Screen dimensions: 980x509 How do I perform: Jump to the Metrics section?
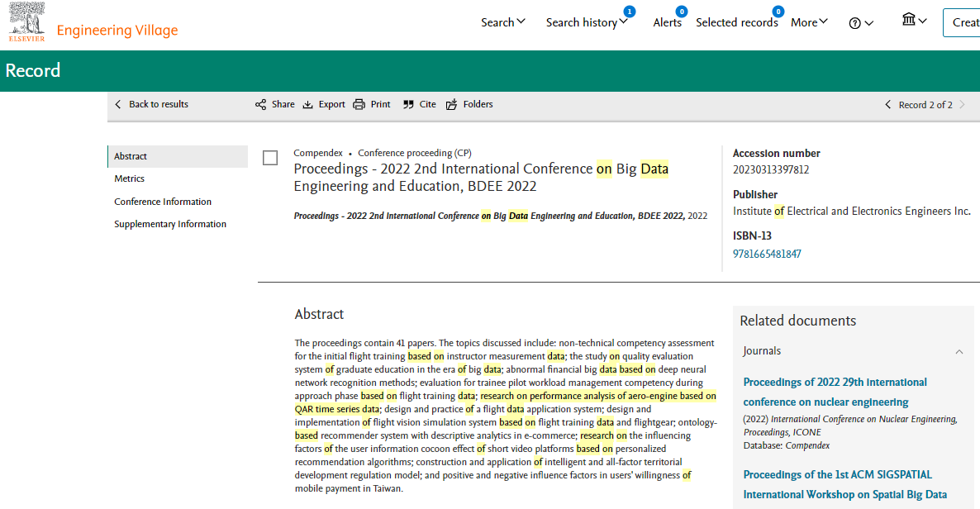pyautogui.click(x=130, y=178)
